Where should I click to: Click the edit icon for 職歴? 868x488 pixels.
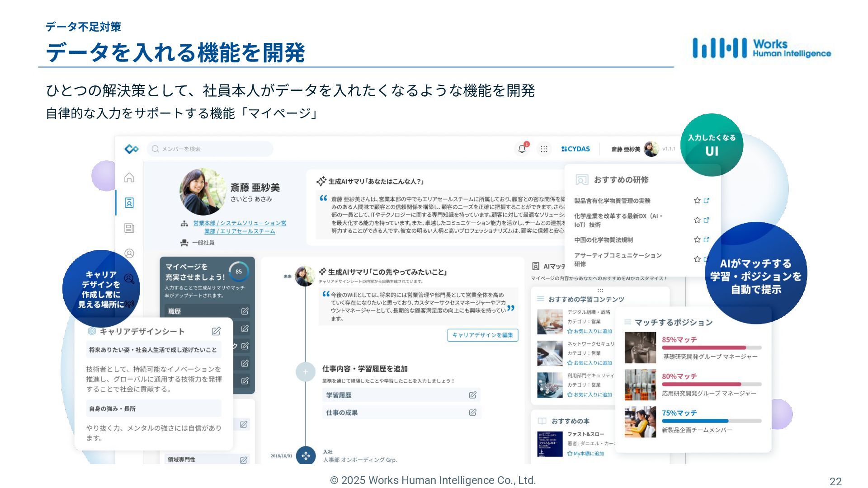coord(245,311)
